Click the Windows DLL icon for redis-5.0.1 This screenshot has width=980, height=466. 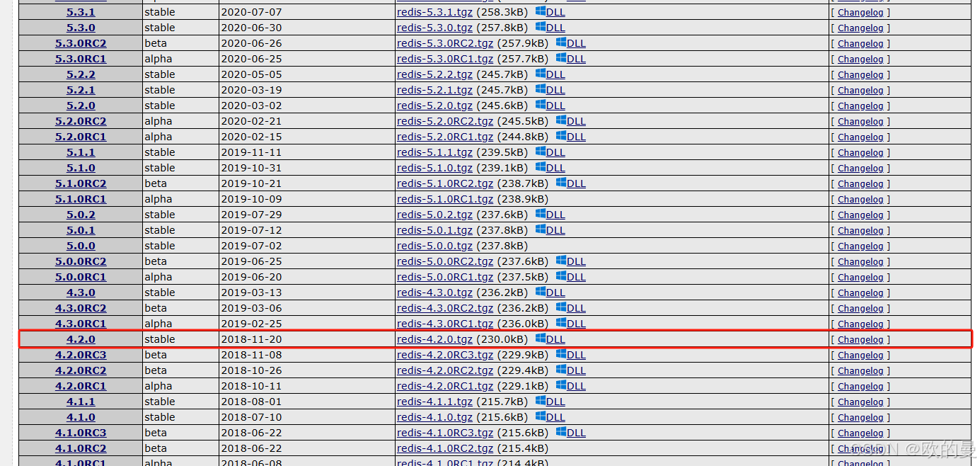[x=541, y=229]
